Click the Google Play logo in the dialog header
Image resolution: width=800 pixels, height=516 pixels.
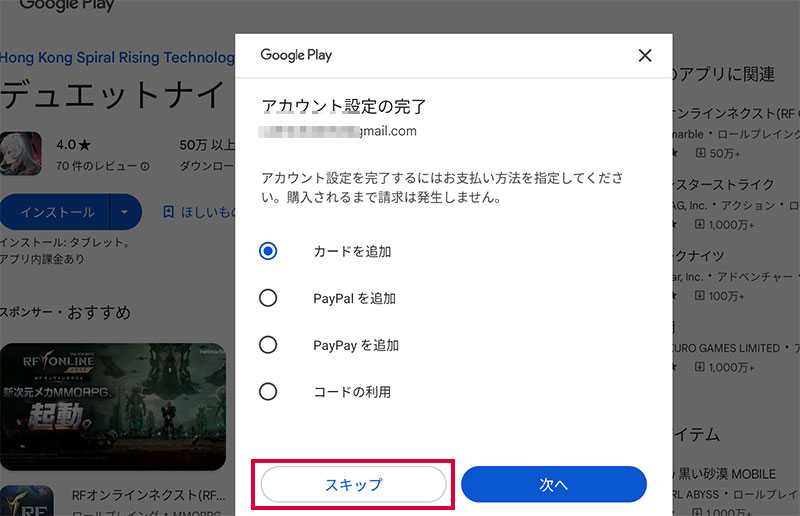(x=296, y=55)
